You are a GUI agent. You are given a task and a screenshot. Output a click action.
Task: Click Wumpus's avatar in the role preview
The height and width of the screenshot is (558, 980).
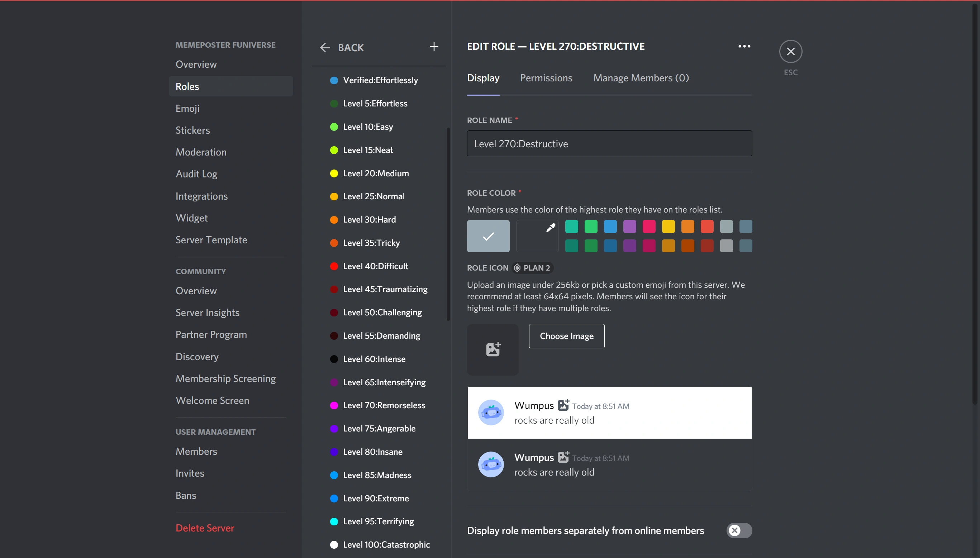click(x=491, y=412)
